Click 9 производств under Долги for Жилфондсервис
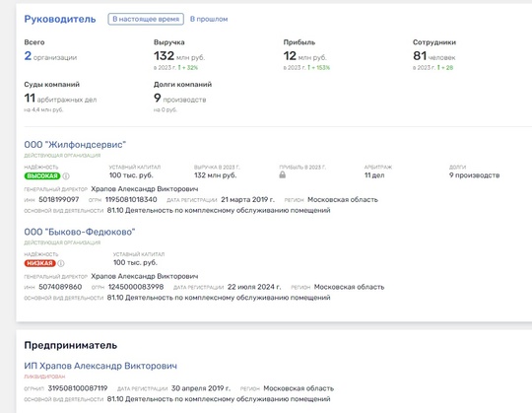 click(474, 175)
